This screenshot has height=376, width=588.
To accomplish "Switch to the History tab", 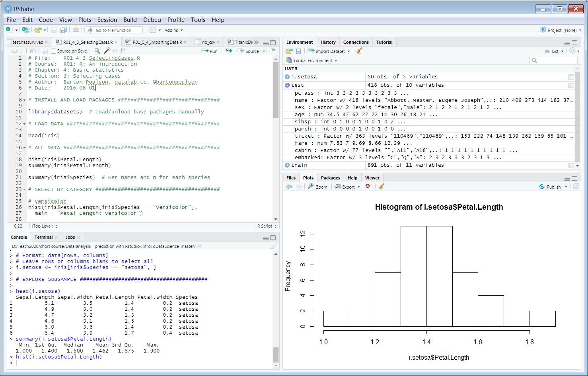I will coord(328,42).
